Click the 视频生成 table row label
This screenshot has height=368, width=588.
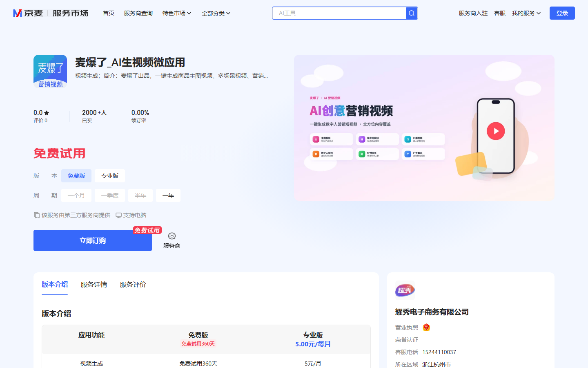point(91,364)
